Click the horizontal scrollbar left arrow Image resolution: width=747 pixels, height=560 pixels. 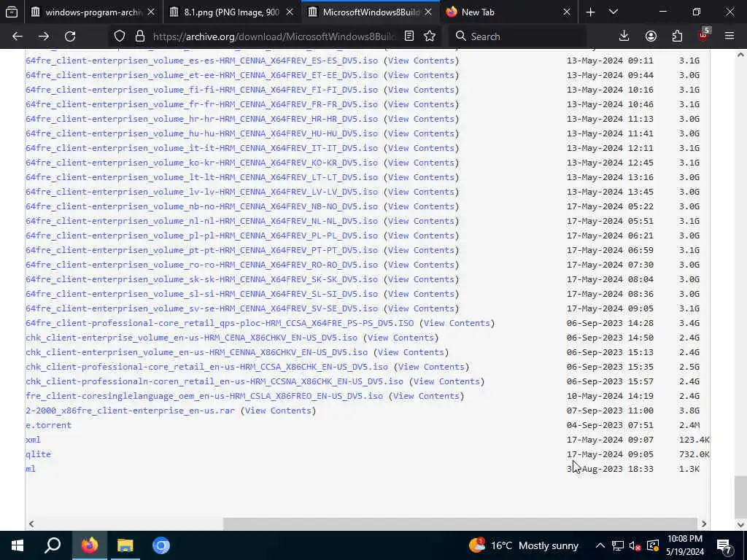tap(31, 524)
